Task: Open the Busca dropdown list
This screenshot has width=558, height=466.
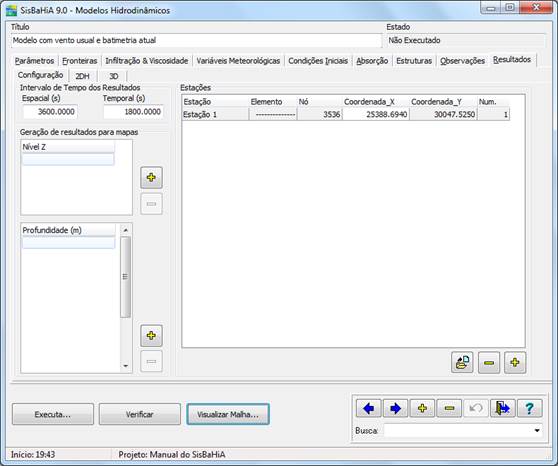Action: (x=537, y=430)
